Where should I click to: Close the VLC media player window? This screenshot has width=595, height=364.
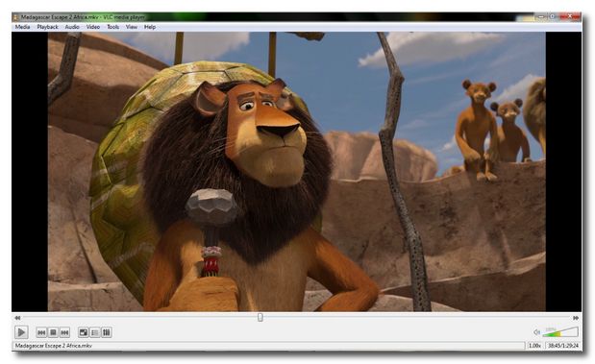(570, 16)
